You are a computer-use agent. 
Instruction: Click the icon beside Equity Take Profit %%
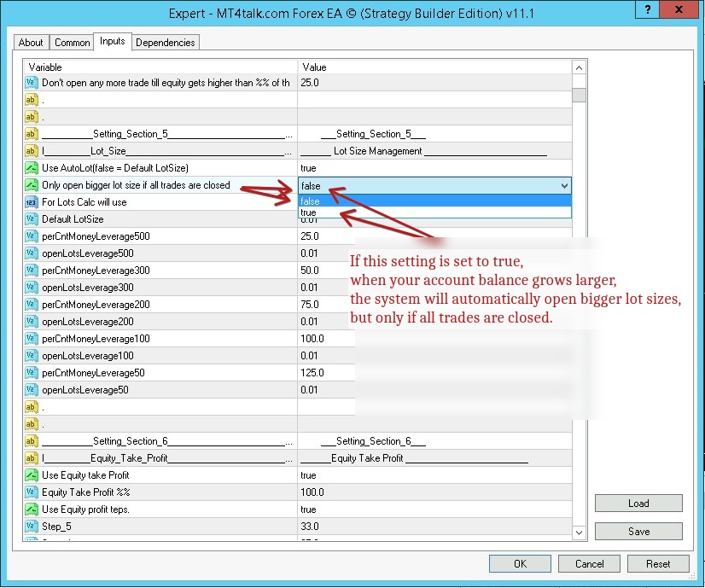click(31, 492)
